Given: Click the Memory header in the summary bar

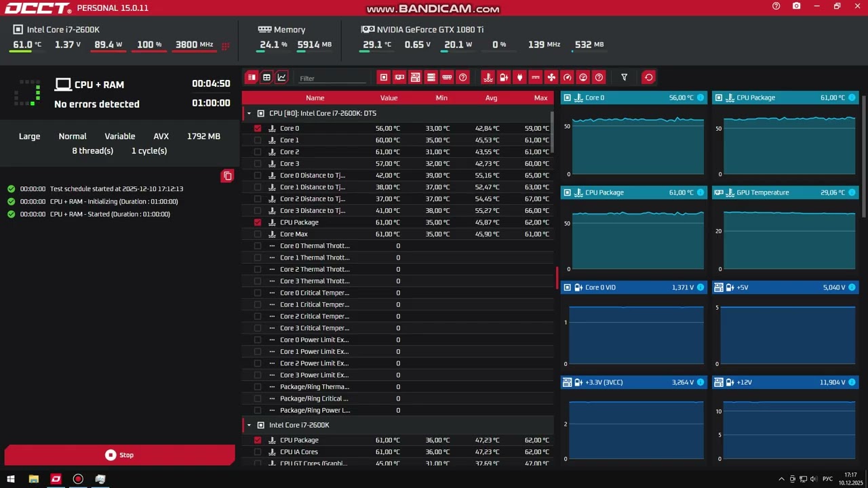Looking at the screenshot, I should pyautogui.click(x=282, y=30).
